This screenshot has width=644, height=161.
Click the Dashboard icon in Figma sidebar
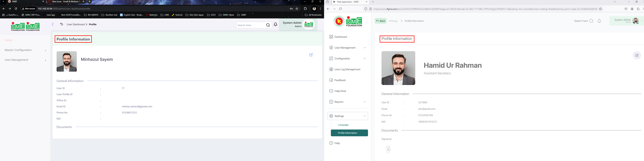coord(331,37)
